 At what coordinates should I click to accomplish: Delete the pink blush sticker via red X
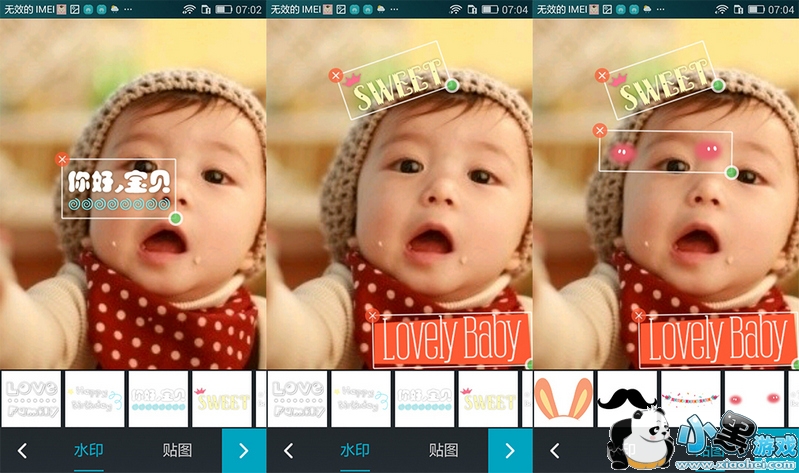[x=600, y=130]
